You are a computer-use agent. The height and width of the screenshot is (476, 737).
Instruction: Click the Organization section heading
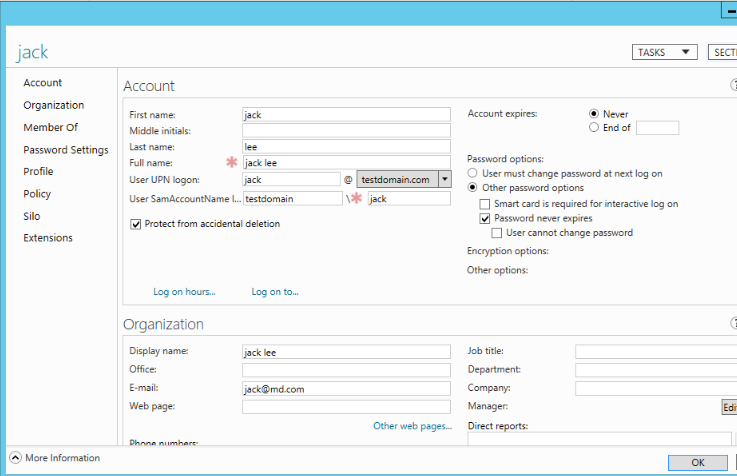coord(163,324)
